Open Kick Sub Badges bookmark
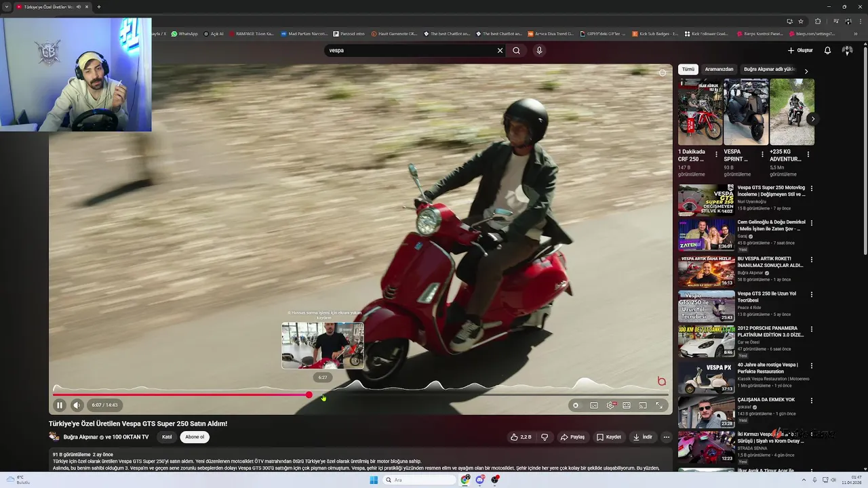Image resolution: width=868 pixels, height=488 pixels. (654, 33)
